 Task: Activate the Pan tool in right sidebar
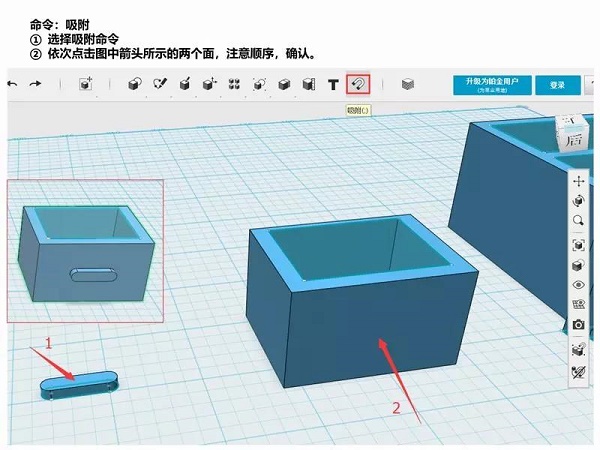click(578, 182)
